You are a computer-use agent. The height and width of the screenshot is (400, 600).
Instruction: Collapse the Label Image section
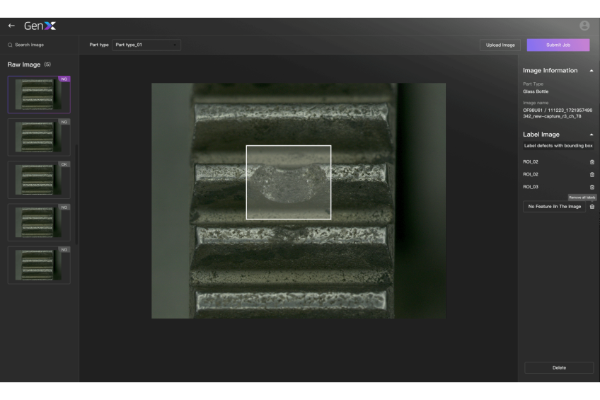pos(590,134)
